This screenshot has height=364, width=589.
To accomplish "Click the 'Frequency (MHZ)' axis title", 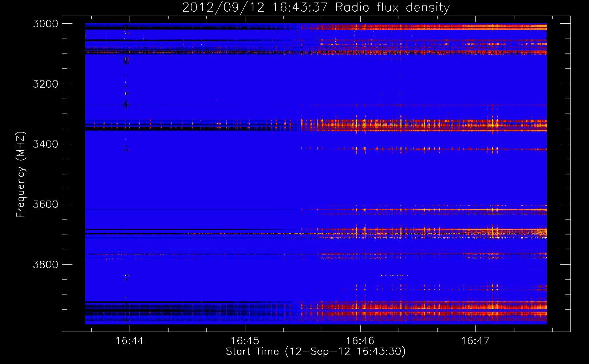I will point(21,175).
